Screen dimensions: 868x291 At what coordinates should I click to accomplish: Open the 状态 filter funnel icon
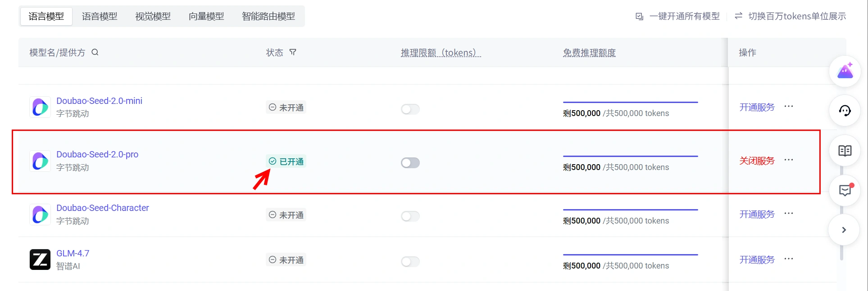click(293, 52)
